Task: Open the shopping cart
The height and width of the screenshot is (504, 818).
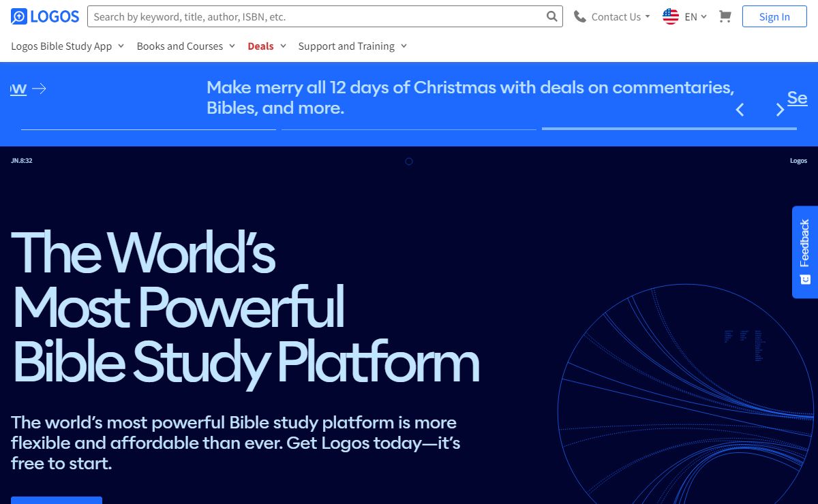Action: pos(725,16)
